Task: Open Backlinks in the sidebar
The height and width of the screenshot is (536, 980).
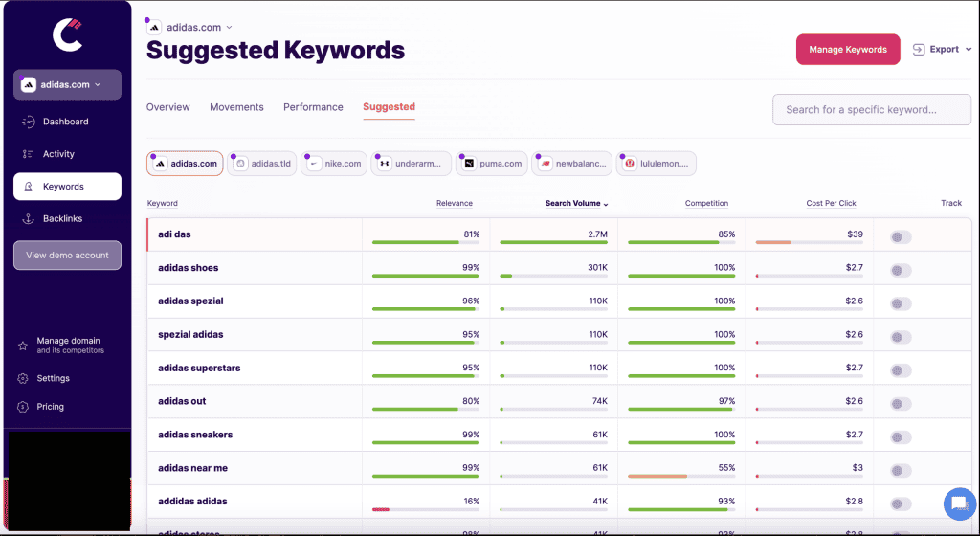Action: pyautogui.click(x=68, y=218)
